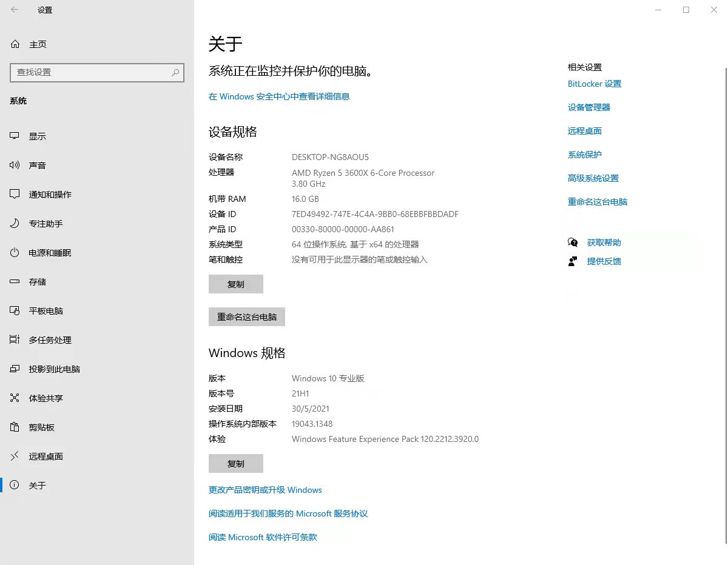Click the Shared experiences (体验共享) icon
Image resolution: width=728 pixels, height=565 pixels.
pos(15,398)
